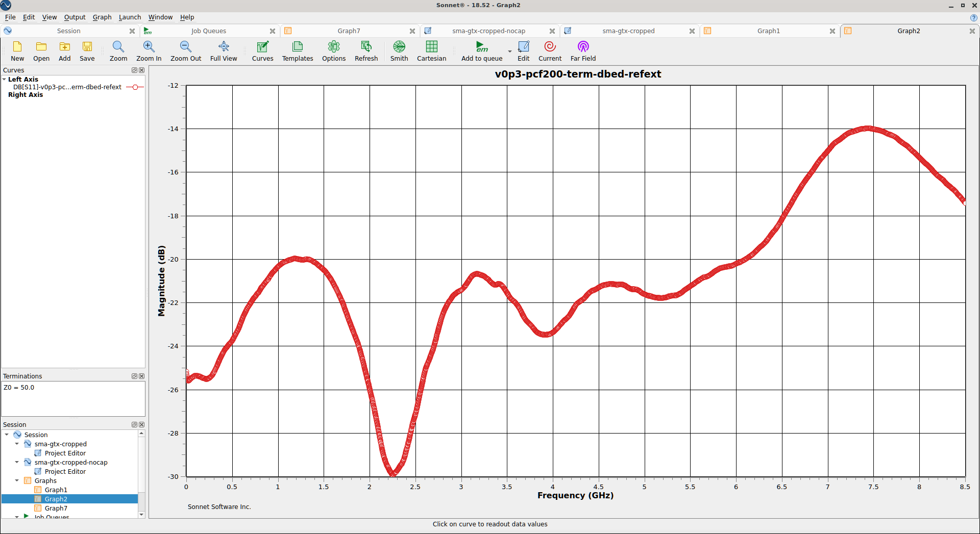Select Graph7 in session tree
Image resolution: width=980 pixels, height=534 pixels.
point(56,508)
